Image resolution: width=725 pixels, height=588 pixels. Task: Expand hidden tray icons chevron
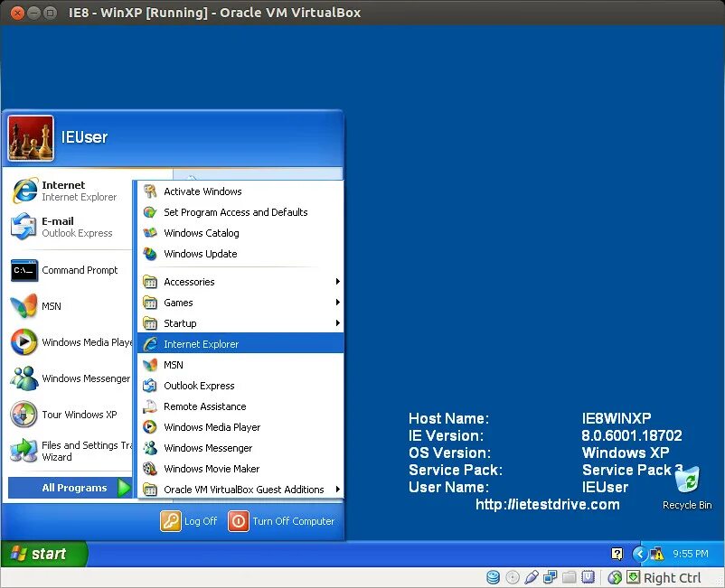click(x=640, y=554)
